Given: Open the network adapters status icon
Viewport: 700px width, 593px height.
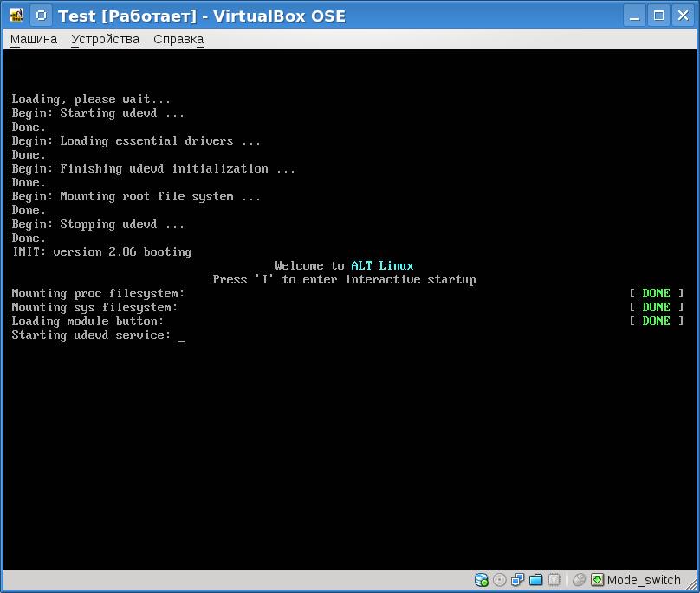Looking at the screenshot, I should click(x=518, y=580).
